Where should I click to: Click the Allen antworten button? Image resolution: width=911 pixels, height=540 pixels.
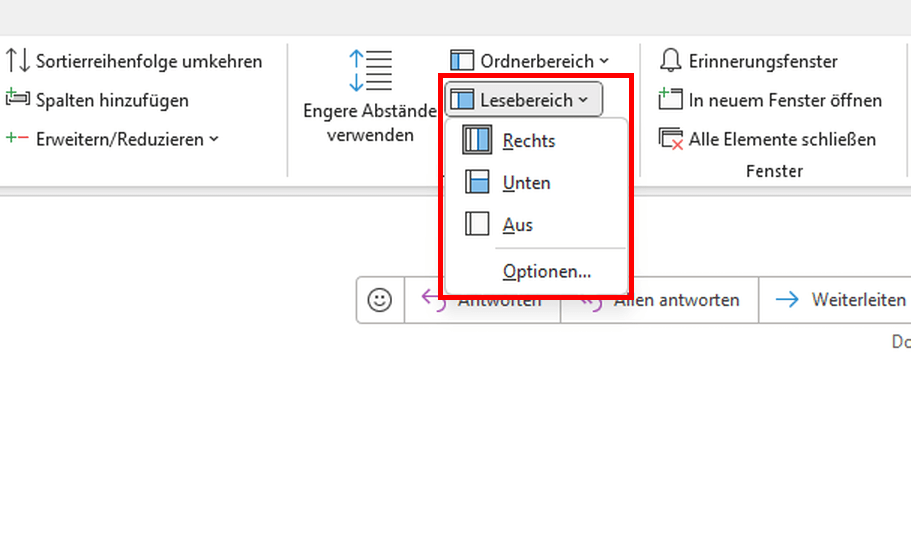[x=659, y=300]
